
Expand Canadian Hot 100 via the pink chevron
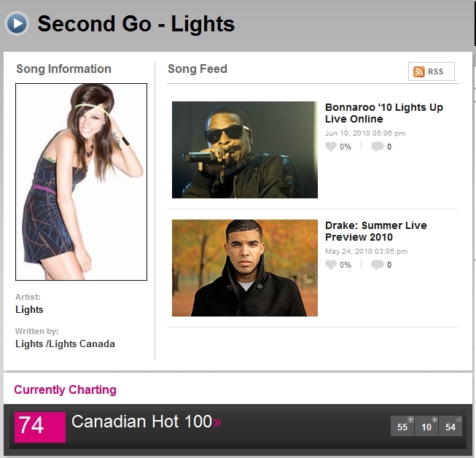click(x=217, y=422)
